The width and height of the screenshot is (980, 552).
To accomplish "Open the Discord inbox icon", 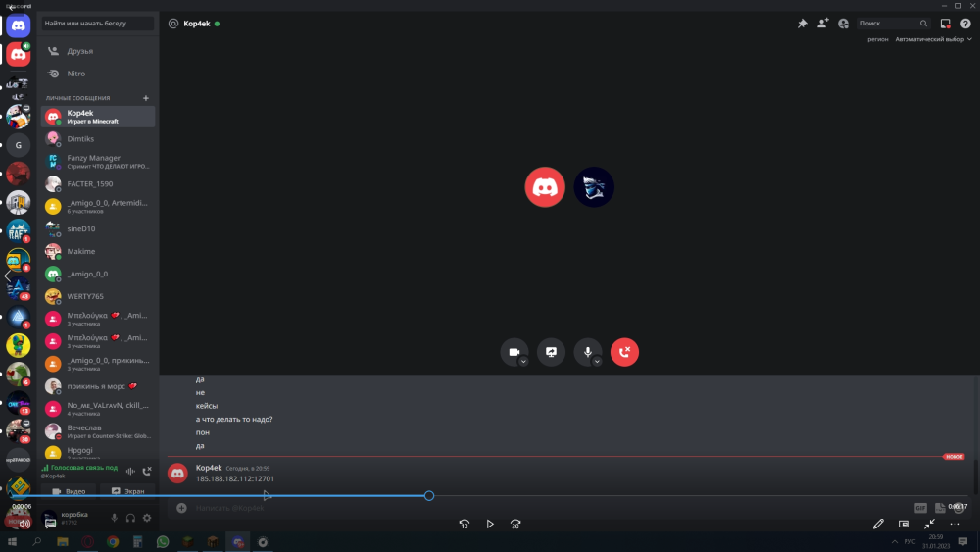I will click(945, 24).
